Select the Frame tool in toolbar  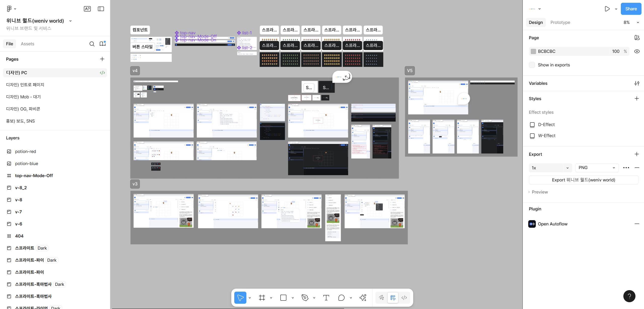pos(262,298)
